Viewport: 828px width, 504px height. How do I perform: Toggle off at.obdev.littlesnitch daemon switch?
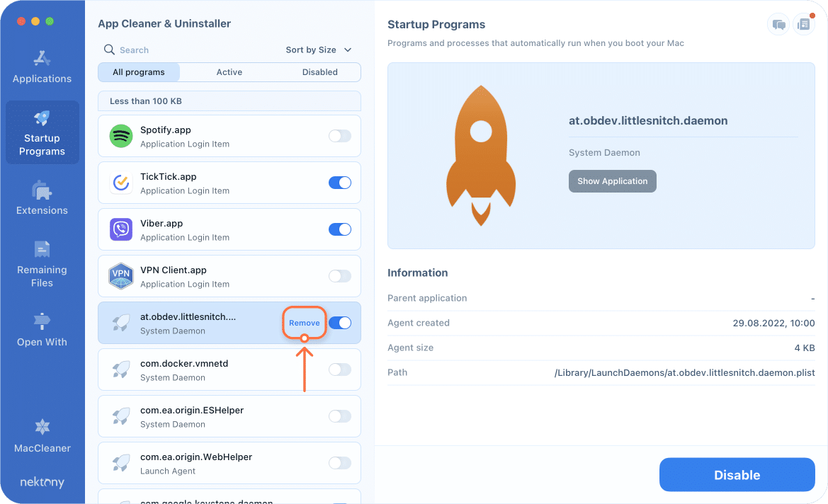(x=339, y=323)
